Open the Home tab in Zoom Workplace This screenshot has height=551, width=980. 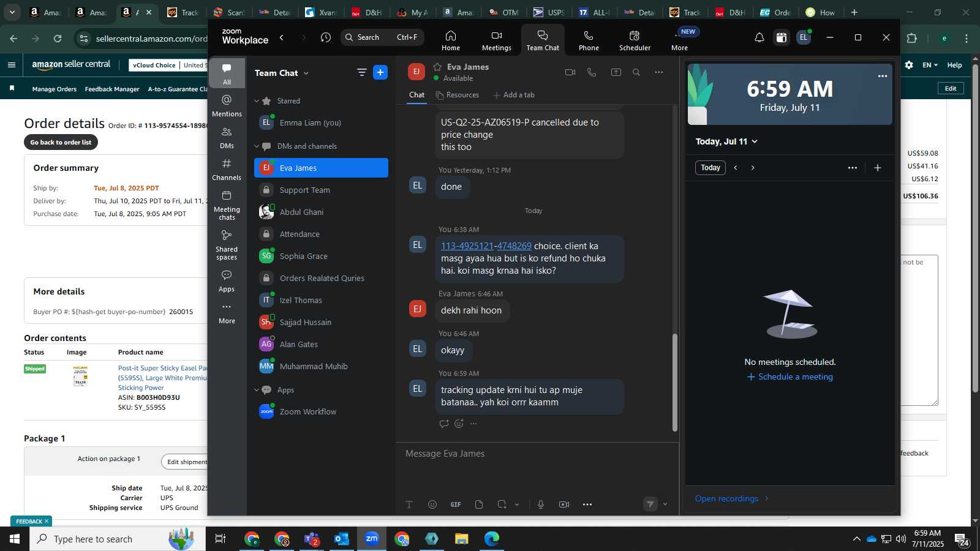click(451, 40)
